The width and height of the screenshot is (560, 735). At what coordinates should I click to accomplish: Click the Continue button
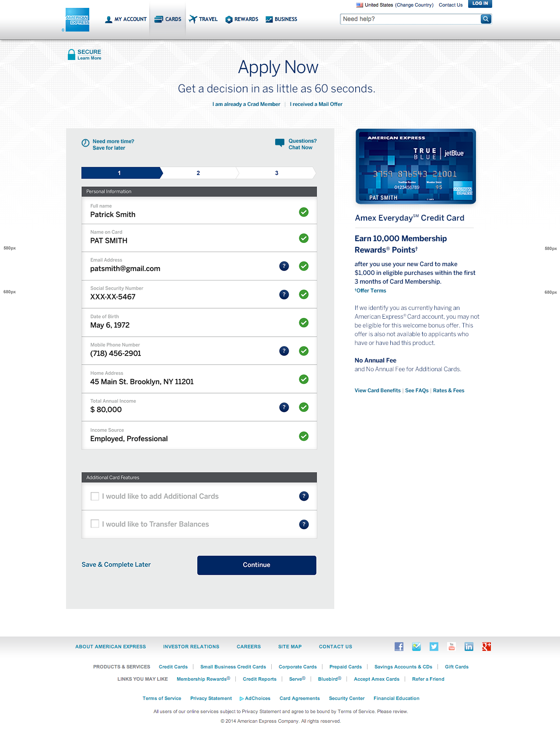coord(257,565)
